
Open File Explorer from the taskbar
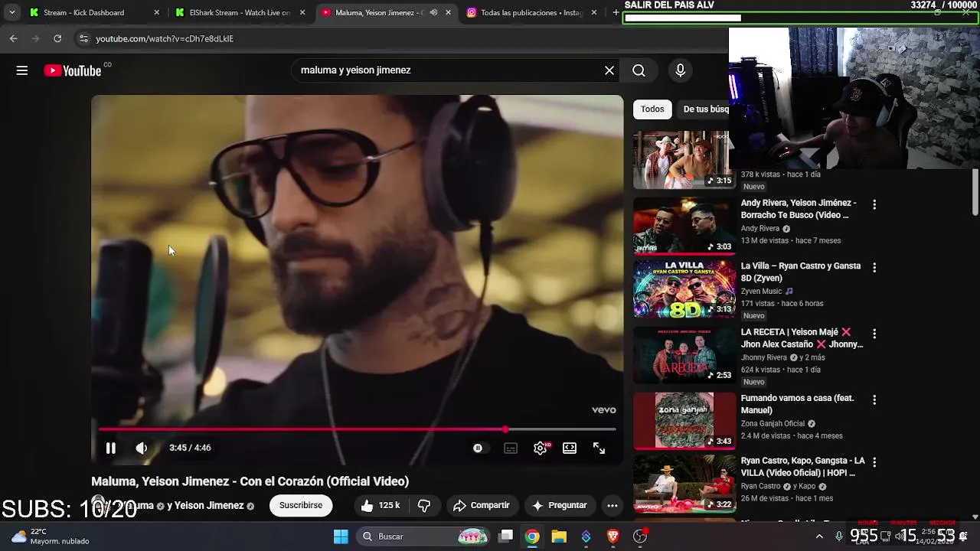click(x=559, y=536)
